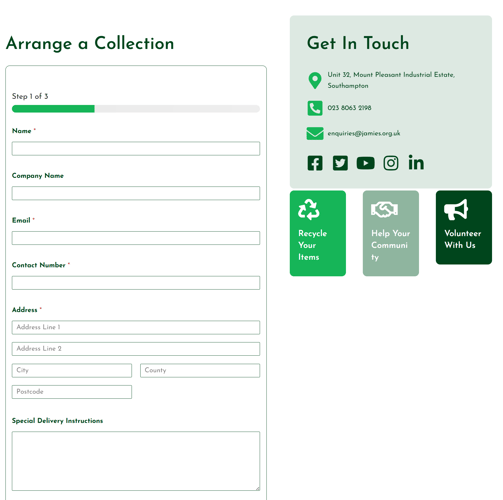Screen dimensions: 503x500
Task: Click the green phone icon
Action: pos(315,108)
